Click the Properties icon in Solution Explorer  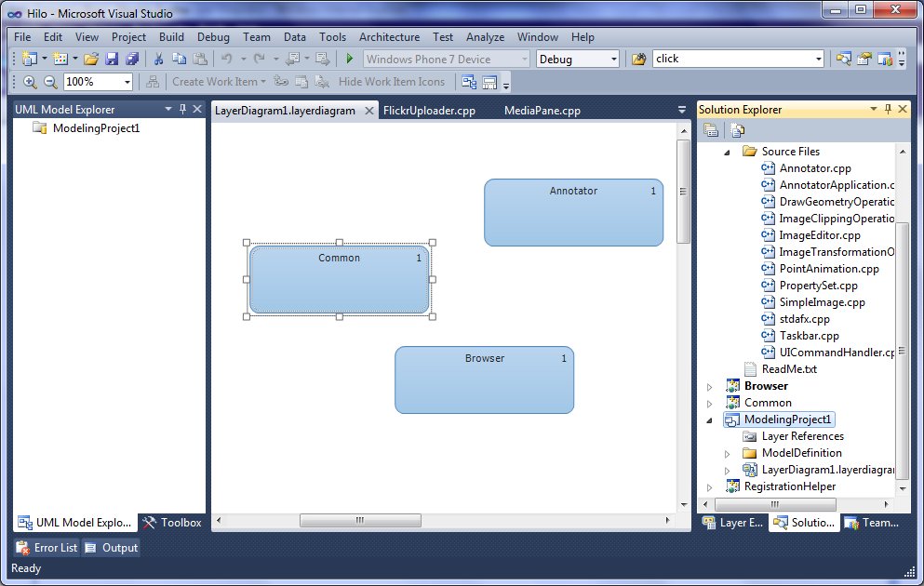711,130
